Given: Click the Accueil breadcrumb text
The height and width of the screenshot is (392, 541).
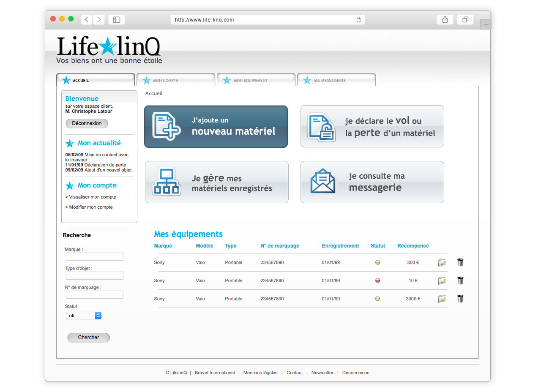Looking at the screenshot, I should point(154,93).
